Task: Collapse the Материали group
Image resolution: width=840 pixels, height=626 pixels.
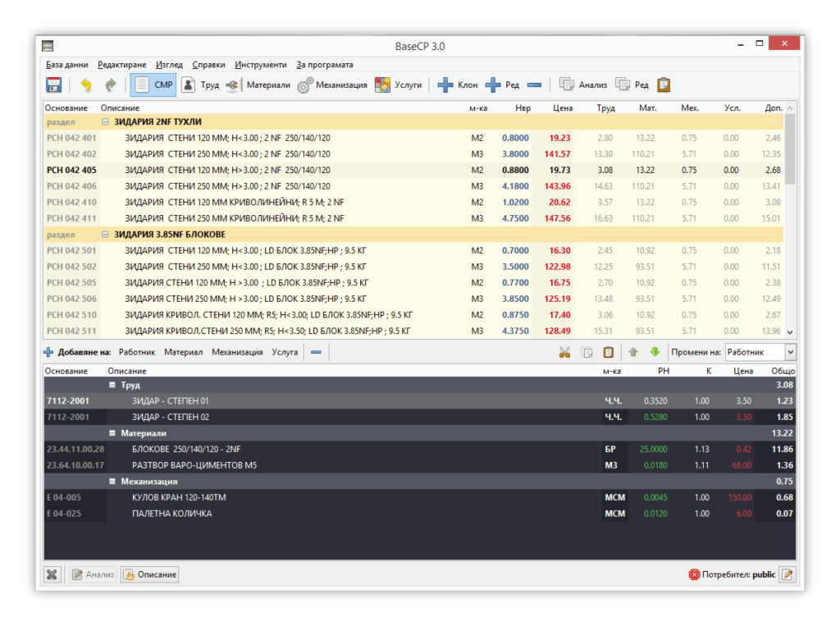Action: (x=112, y=433)
